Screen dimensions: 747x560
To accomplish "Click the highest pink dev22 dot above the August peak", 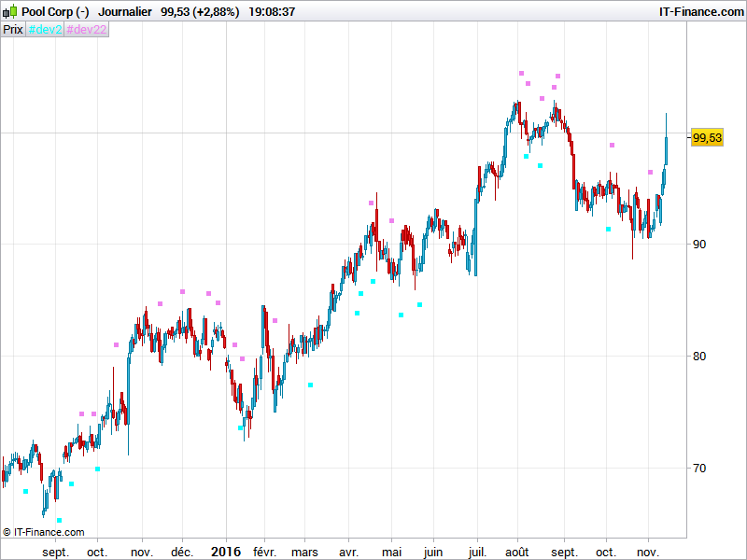I will coord(521,74).
